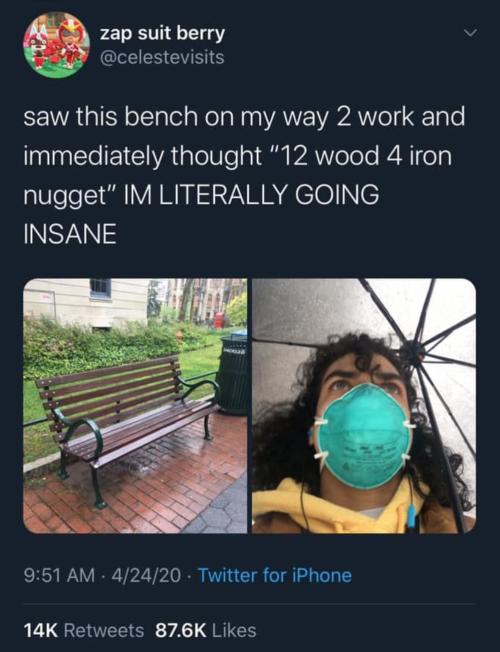Visit the @celestevisits handle
This screenshot has width=500, height=652.
(x=162, y=57)
